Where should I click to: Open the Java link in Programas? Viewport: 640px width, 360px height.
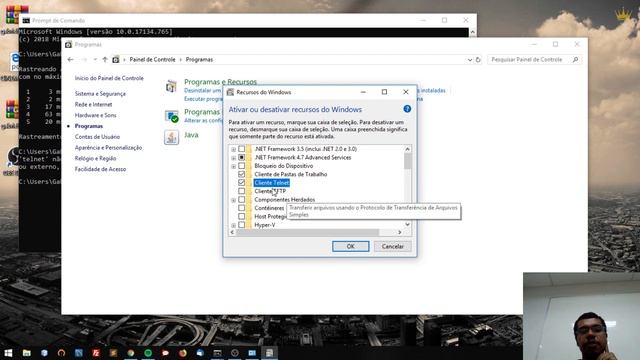point(191,135)
